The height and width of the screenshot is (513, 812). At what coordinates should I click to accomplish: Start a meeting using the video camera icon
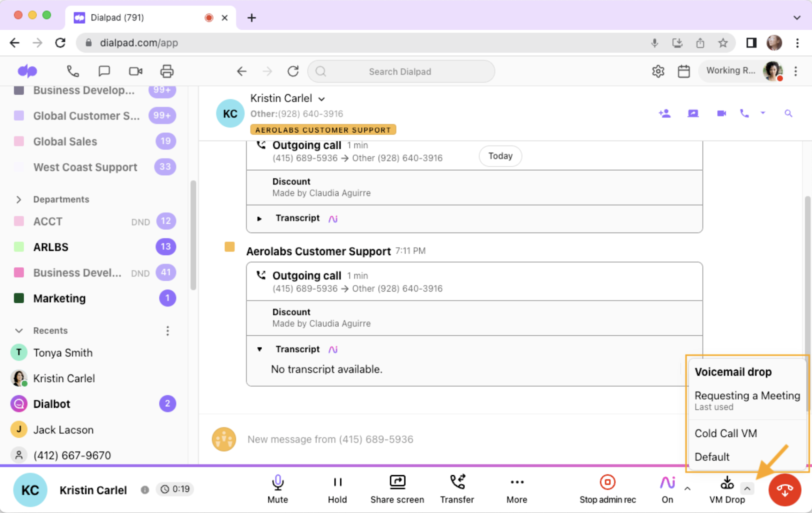(x=135, y=71)
